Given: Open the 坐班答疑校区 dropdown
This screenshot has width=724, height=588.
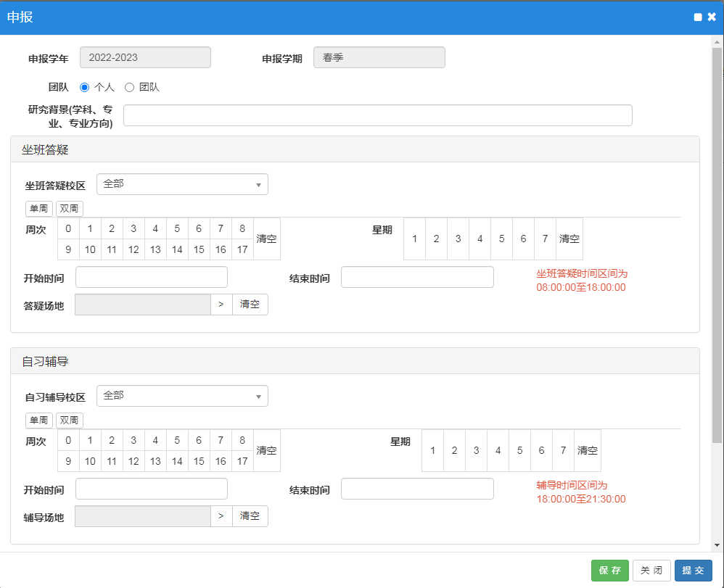Looking at the screenshot, I should pyautogui.click(x=182, y=184).
